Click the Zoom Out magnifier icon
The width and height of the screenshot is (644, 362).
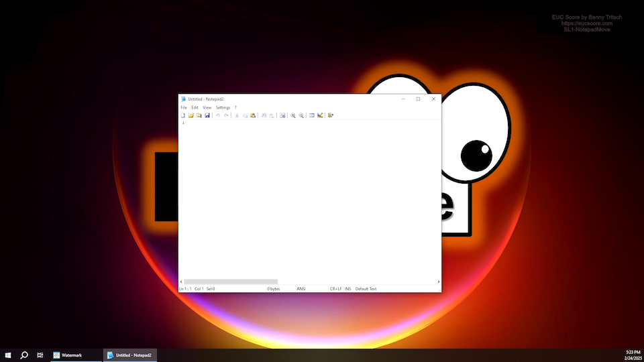301,115
